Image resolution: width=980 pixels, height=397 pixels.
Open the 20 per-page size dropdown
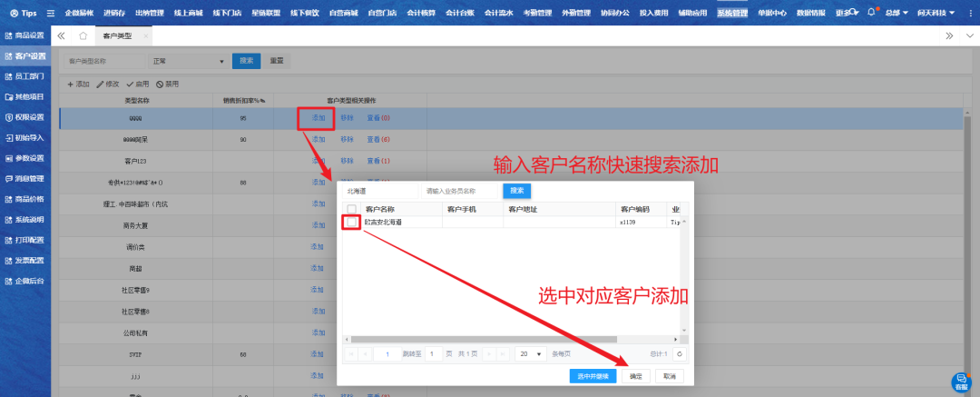pyautogui.click(x=530, y=353)
